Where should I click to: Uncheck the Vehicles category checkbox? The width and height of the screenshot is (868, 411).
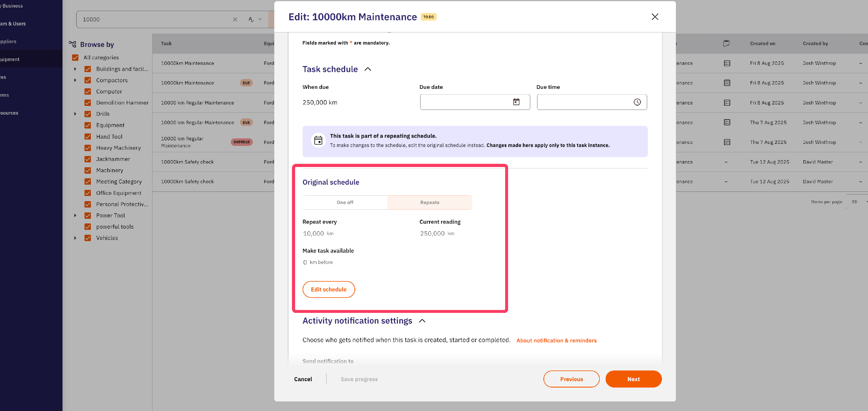(88, 238)
